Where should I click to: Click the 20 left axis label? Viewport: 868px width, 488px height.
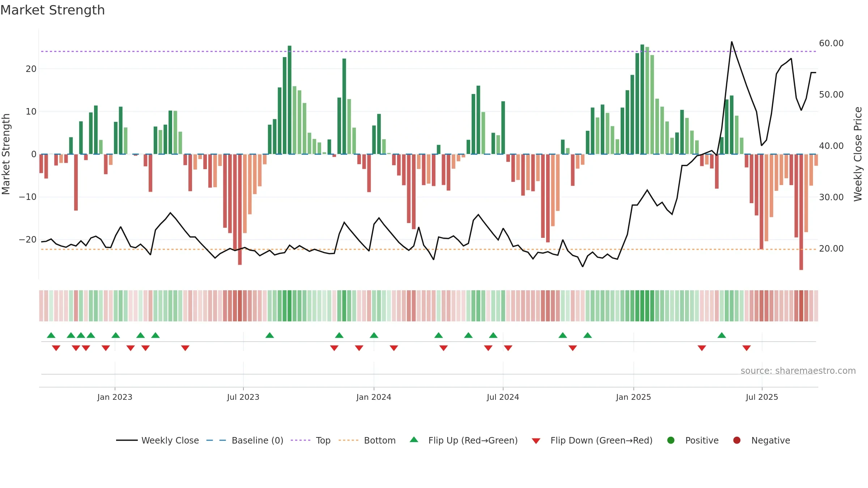(x=31, y=69)
